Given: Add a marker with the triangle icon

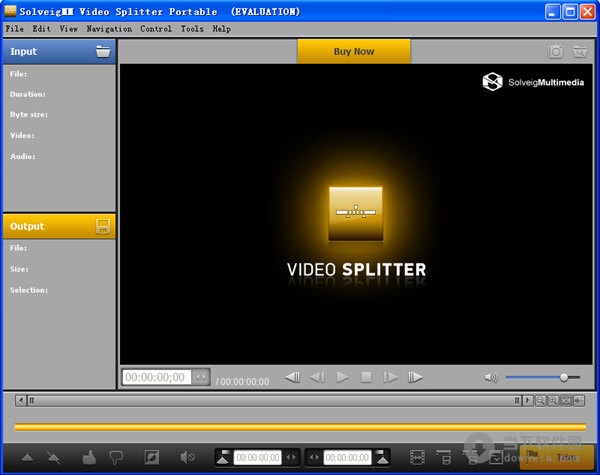Looking at the screenshot, I should 27,457.
